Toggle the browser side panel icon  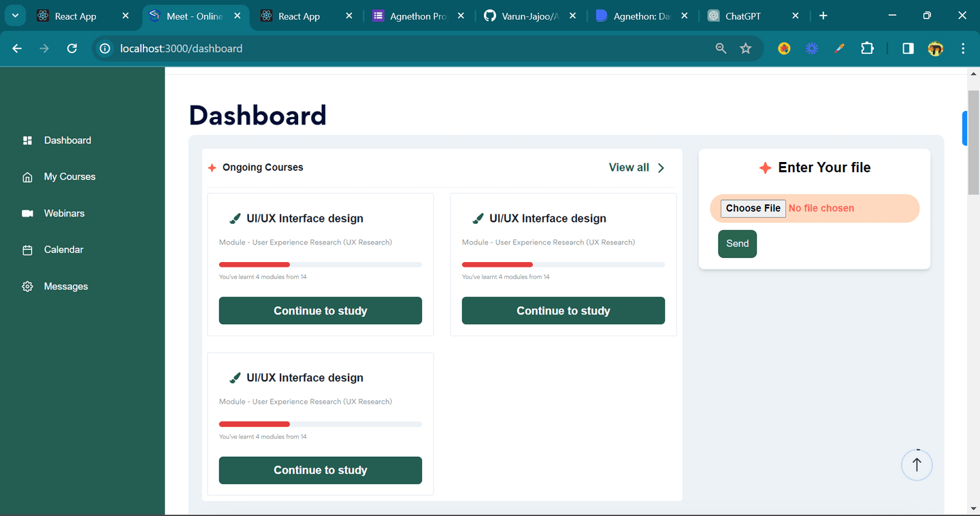(x=908, y=48)
